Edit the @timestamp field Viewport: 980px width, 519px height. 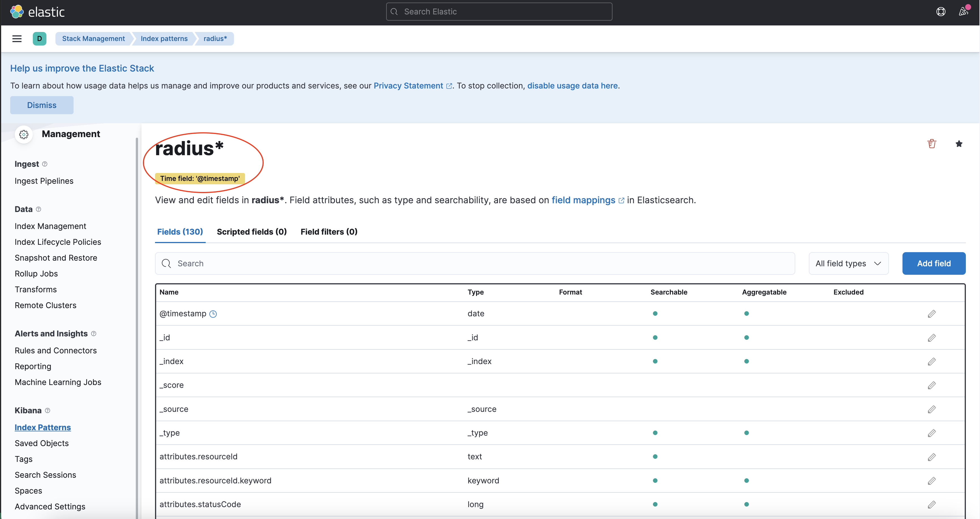point(932,314)
